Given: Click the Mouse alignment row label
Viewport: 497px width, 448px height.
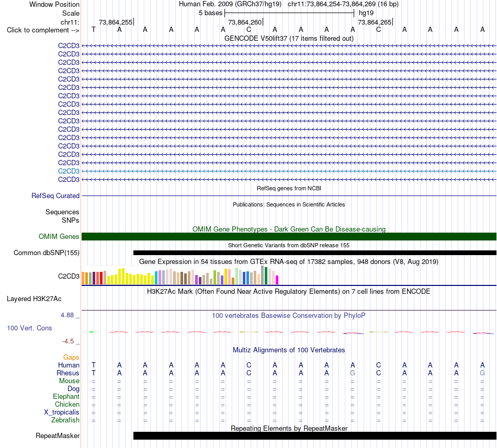Looking at the screenshot, I should pos(69,381).
